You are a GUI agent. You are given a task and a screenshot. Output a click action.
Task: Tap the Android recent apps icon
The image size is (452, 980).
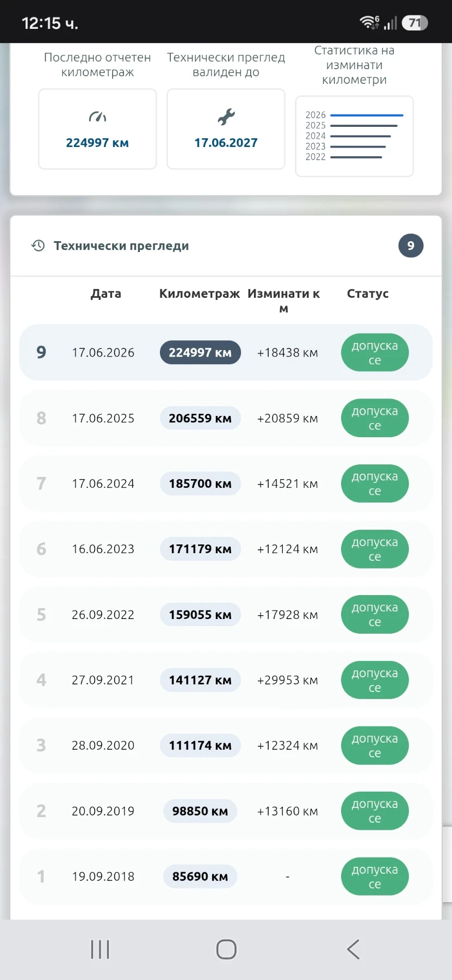coord(100,950)
